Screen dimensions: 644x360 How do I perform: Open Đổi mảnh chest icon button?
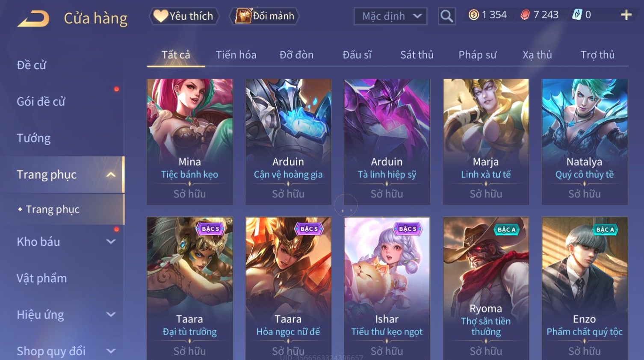[264, 16]
